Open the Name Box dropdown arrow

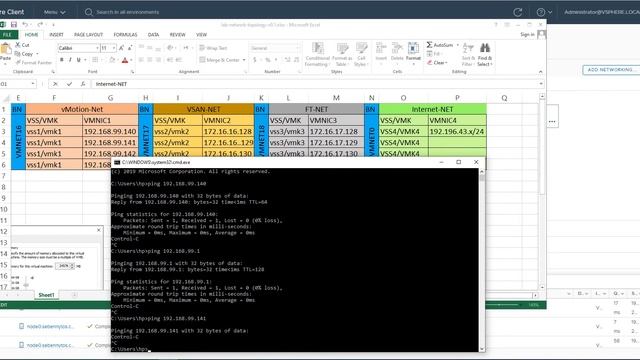coord(33,84)
